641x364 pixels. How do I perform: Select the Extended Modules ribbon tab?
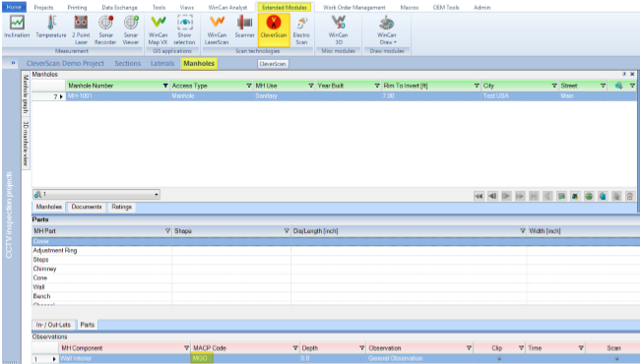[x=285, y=7]
